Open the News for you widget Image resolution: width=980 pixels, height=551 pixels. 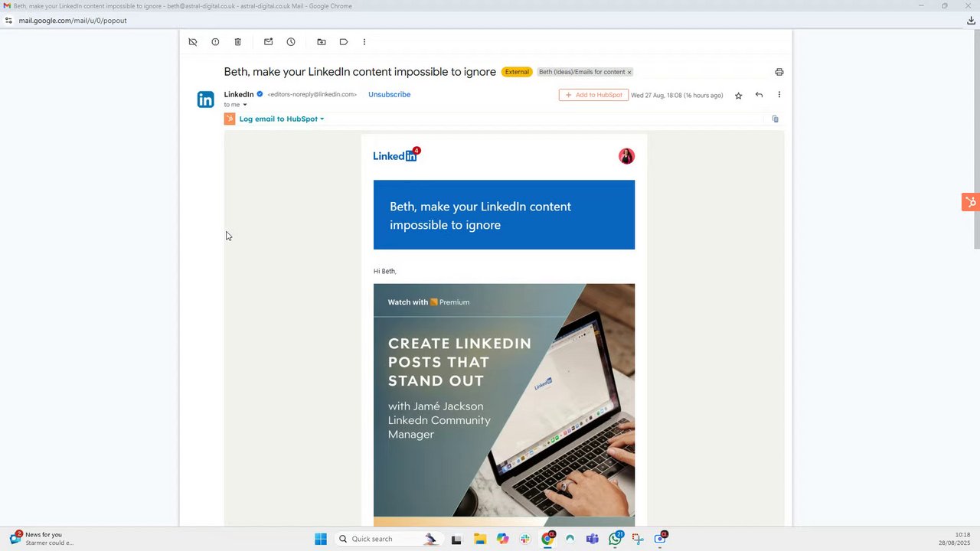42,539
